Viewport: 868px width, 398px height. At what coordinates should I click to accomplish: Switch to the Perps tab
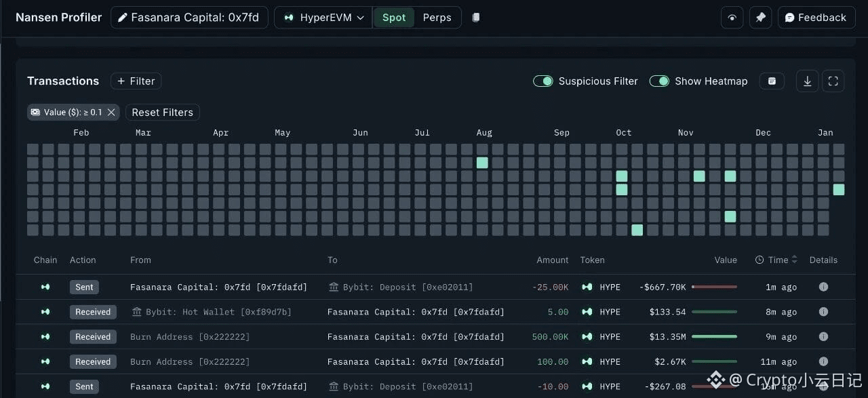[x=437, y=18]
